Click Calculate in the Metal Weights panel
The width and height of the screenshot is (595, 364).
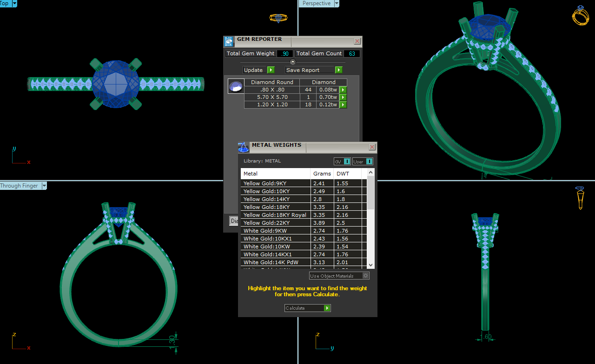pos(307,308)
